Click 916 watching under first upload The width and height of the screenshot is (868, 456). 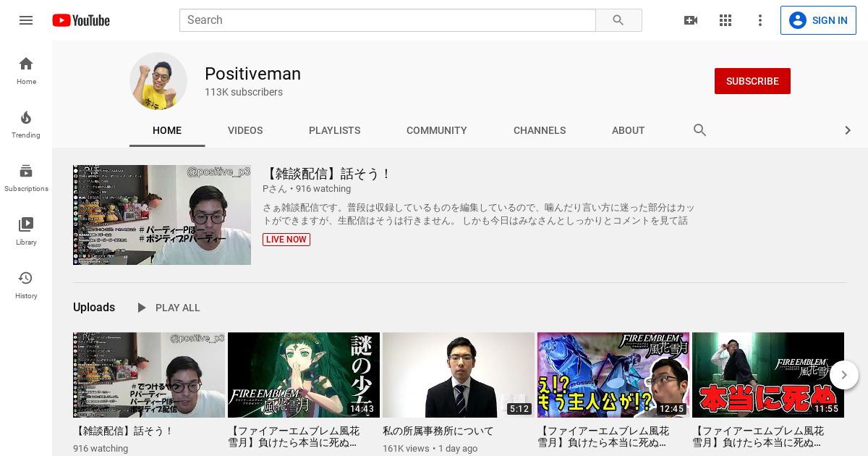(x=101, y=449)
